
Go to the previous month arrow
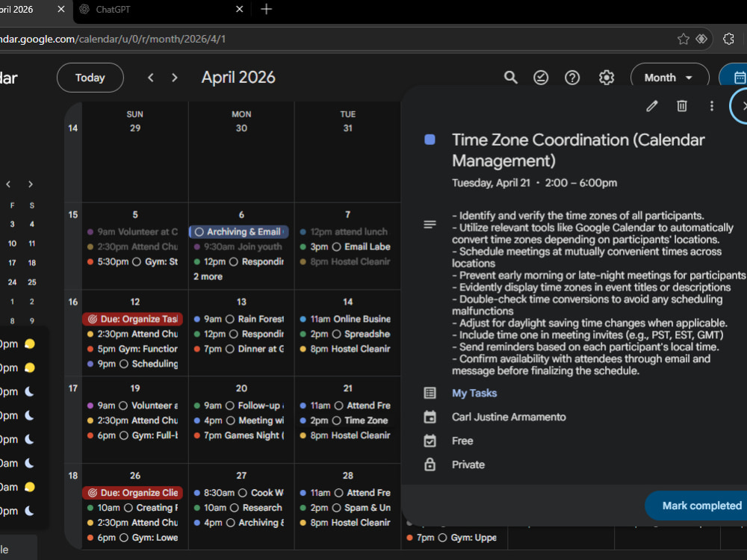151,78
